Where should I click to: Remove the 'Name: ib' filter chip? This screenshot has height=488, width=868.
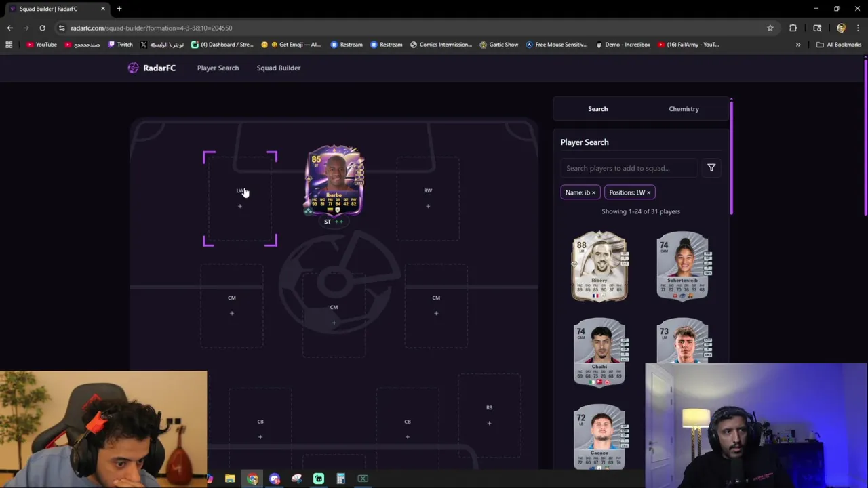click(593, 192)
